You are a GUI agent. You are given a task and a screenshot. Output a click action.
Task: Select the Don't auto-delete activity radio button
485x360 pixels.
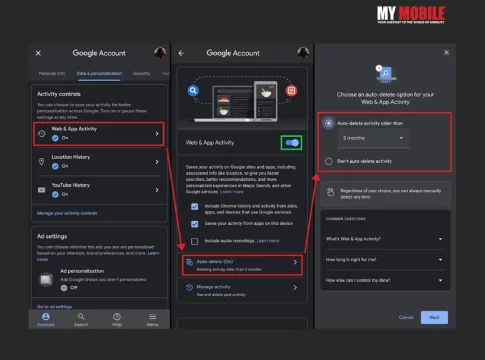click(x=329, y=161)
